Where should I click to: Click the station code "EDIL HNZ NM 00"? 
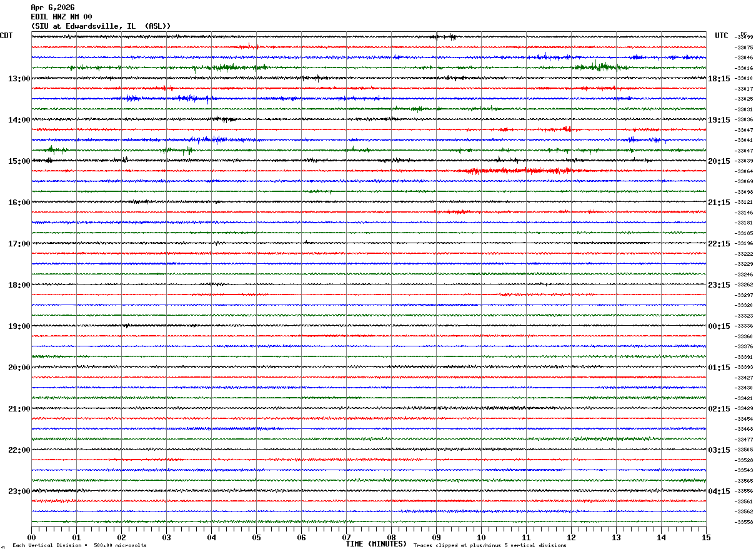pos(61,17)
